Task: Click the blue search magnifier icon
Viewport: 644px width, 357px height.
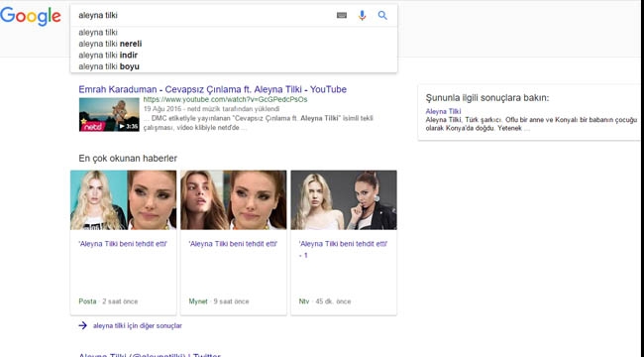Action: (382, 16)
